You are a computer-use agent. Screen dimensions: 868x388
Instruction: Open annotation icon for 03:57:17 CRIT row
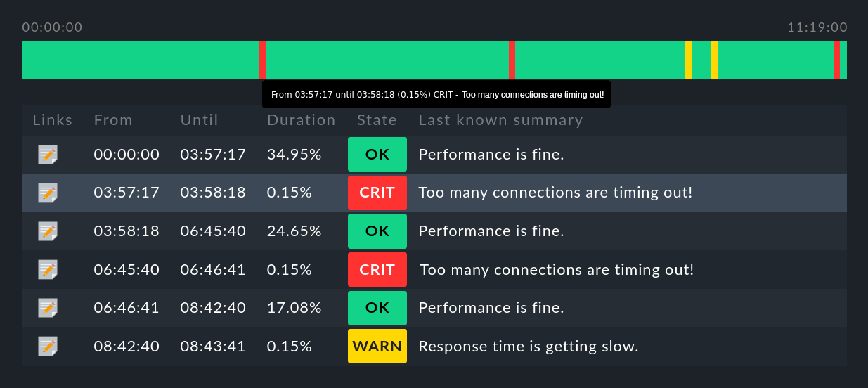point(48,193)
